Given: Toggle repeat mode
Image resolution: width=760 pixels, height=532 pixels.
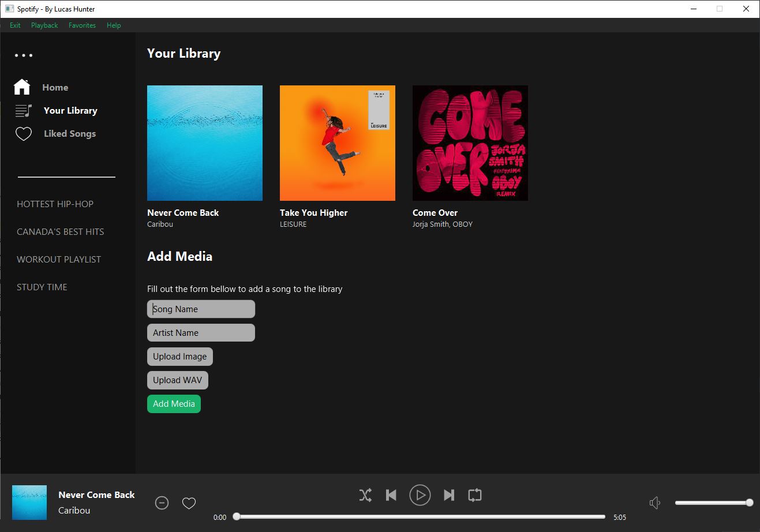Looking at the screenshot, I should (475, 495).
